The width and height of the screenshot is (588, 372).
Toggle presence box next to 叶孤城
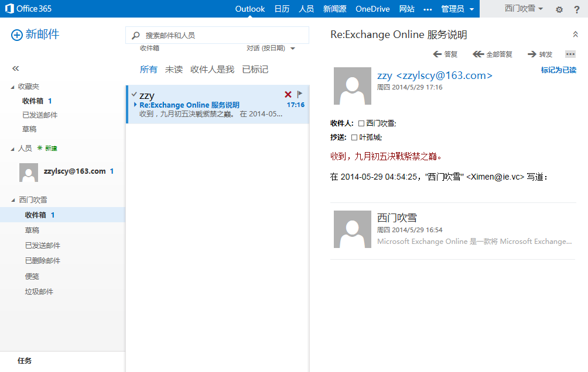coord(354,137)
